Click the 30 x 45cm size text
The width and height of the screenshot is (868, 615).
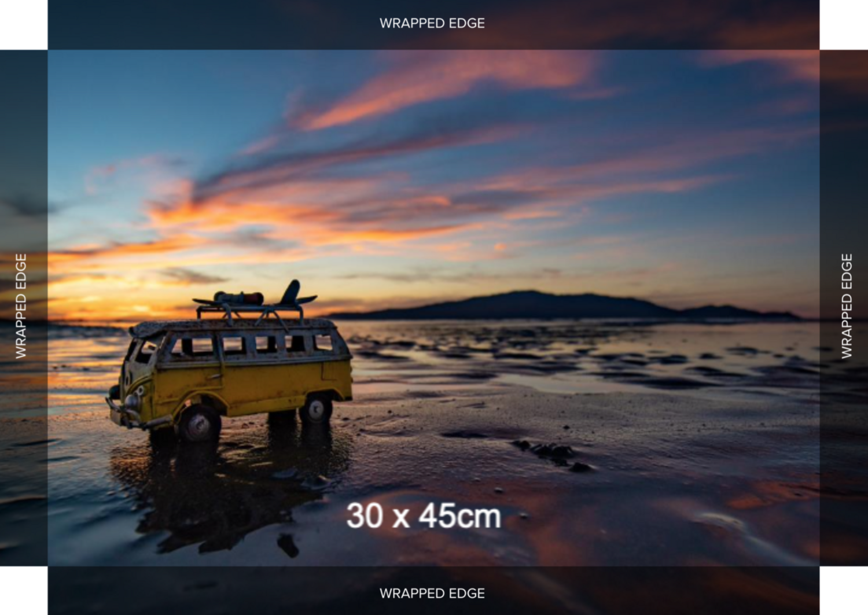(423, 515)
